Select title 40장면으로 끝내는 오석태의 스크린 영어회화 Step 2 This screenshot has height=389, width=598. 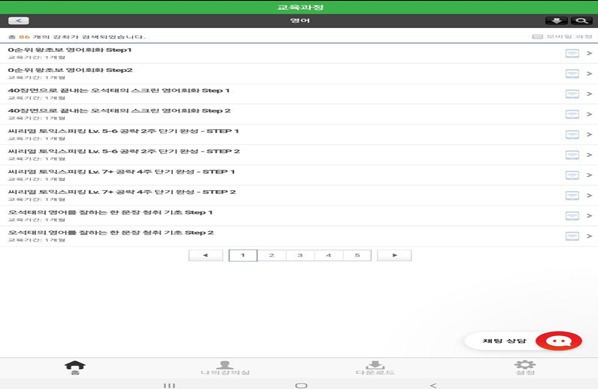tap(119, 111)
